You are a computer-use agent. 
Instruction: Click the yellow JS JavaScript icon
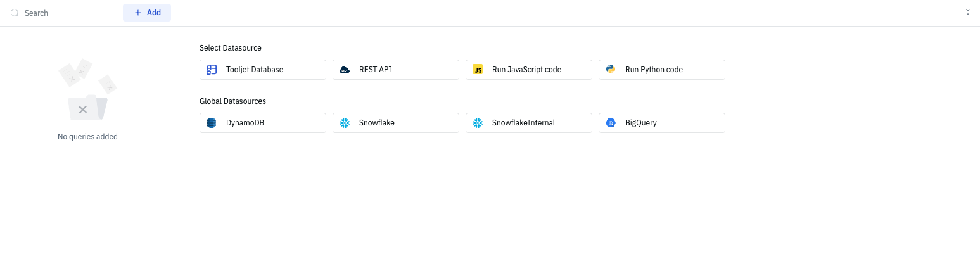click(x=478, y=70)
